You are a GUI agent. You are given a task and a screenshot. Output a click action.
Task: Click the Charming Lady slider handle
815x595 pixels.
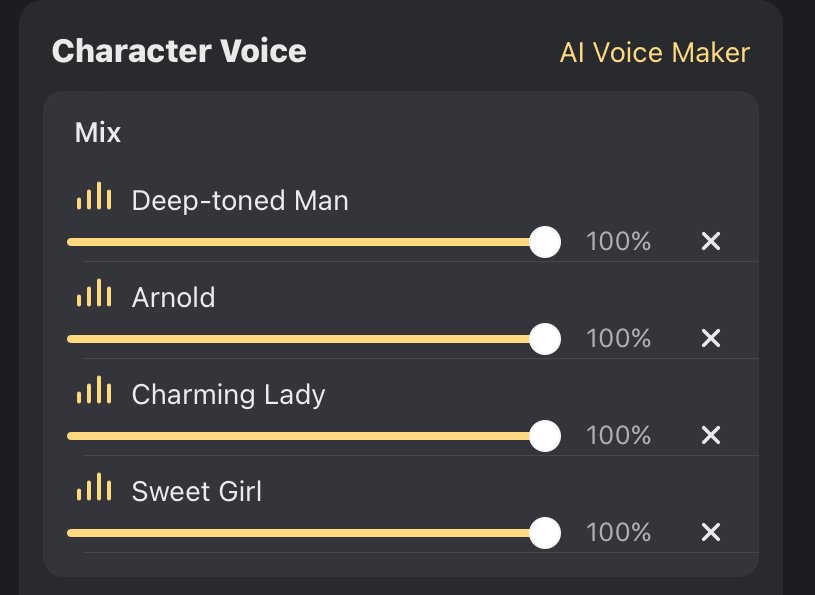click(545, 435)
